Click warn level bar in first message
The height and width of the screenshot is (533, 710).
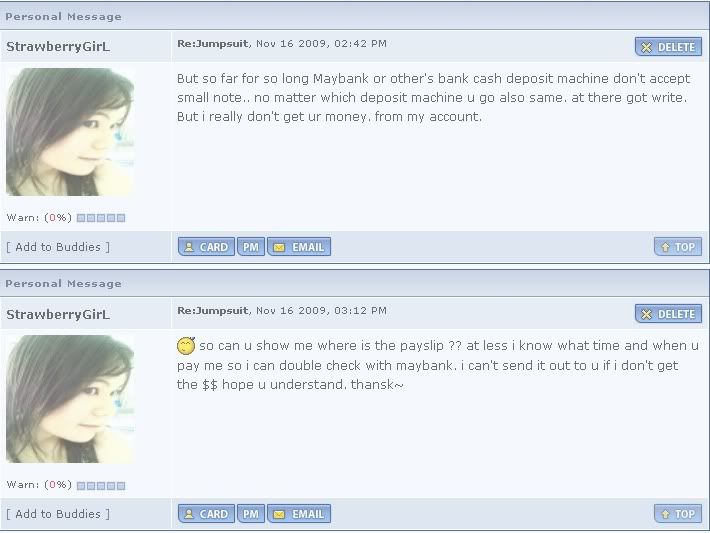point(101,218)
